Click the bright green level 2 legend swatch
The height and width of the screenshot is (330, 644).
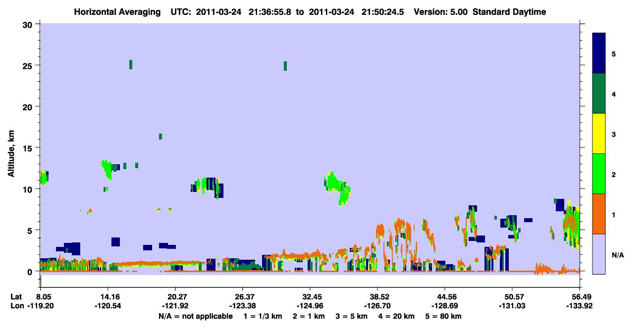point(599,174)
